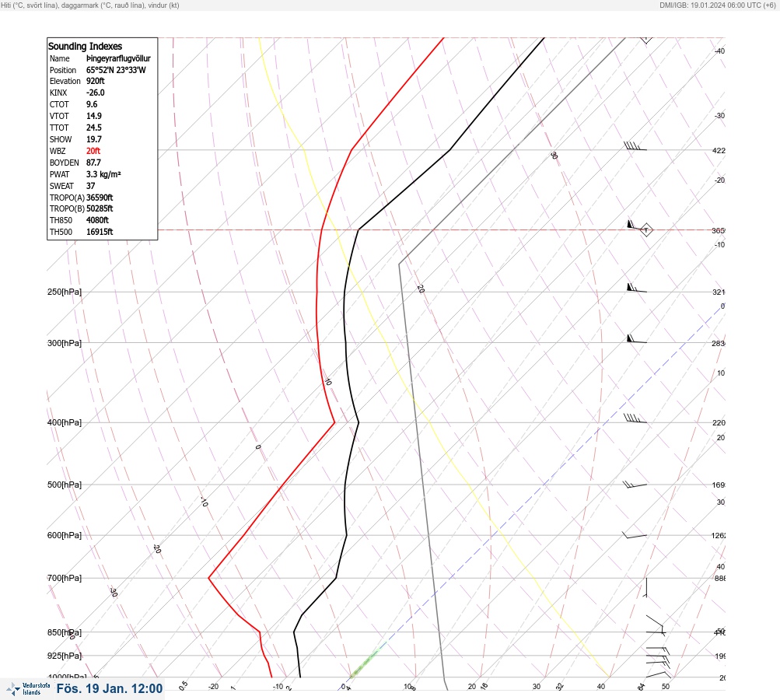Select BOYDEN value 87.7
780x700 pixels.
[93, 163]
